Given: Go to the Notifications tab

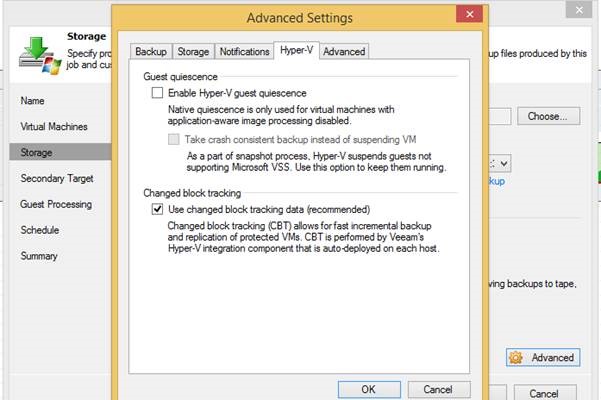Looking at the screenshot, I should tap(244, 52).
